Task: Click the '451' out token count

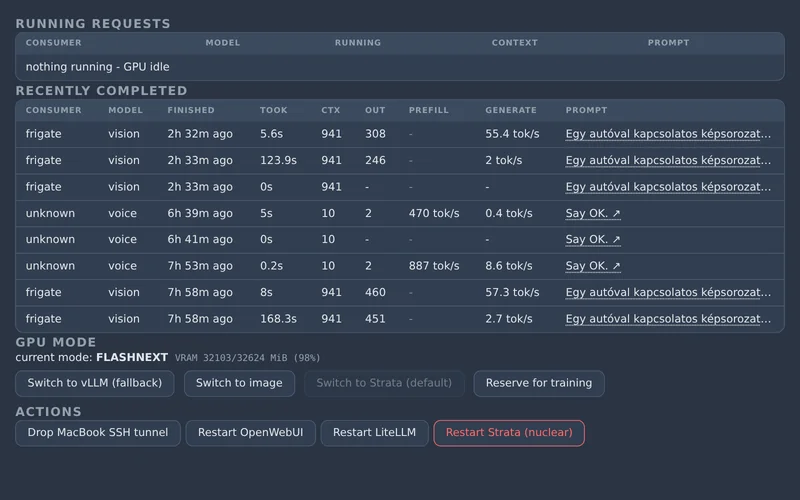Action: click(375, 319)
